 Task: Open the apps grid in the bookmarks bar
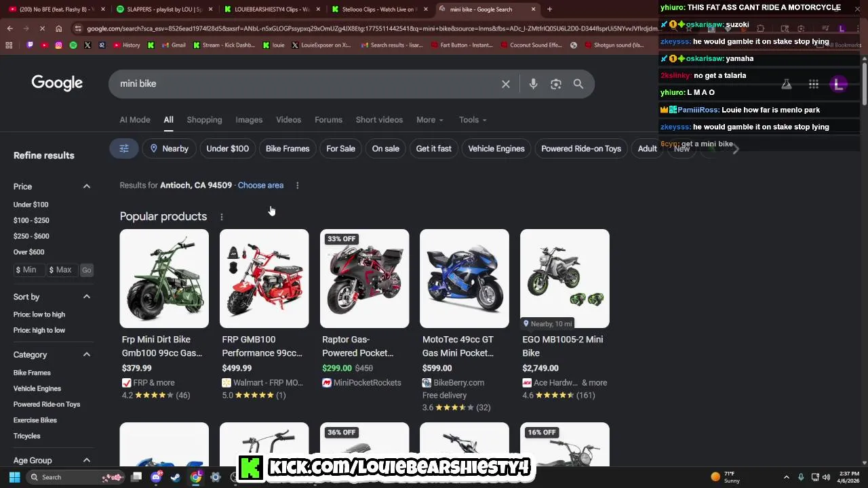click(x=9, y=45)
